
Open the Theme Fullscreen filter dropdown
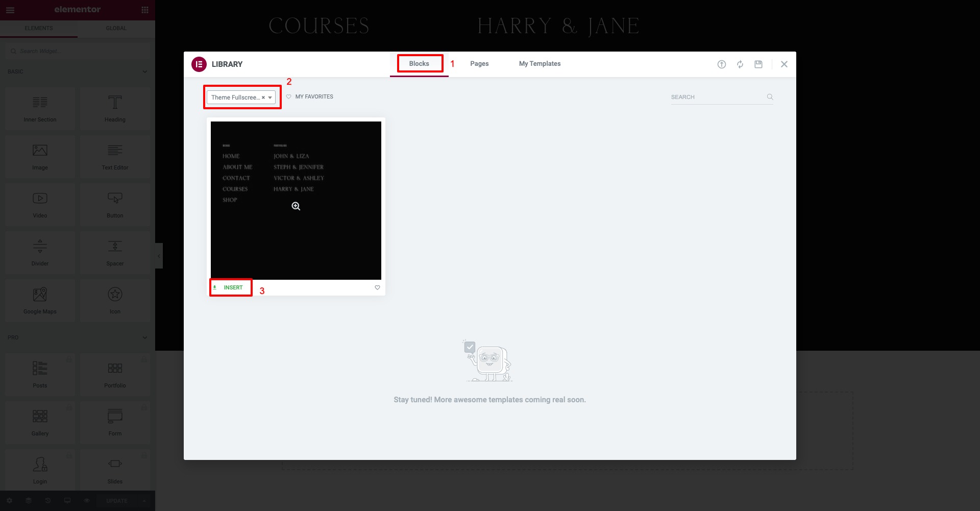[x=271, y=97]
